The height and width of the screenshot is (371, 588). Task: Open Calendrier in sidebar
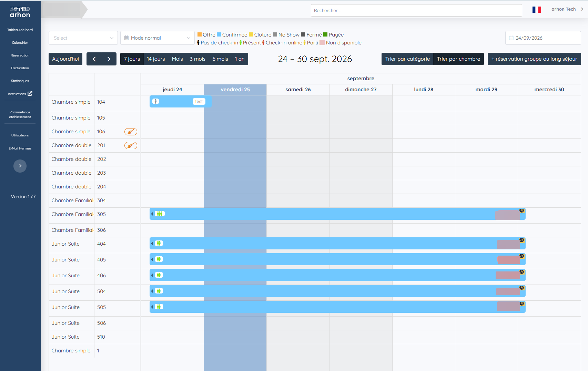[20, 43]
